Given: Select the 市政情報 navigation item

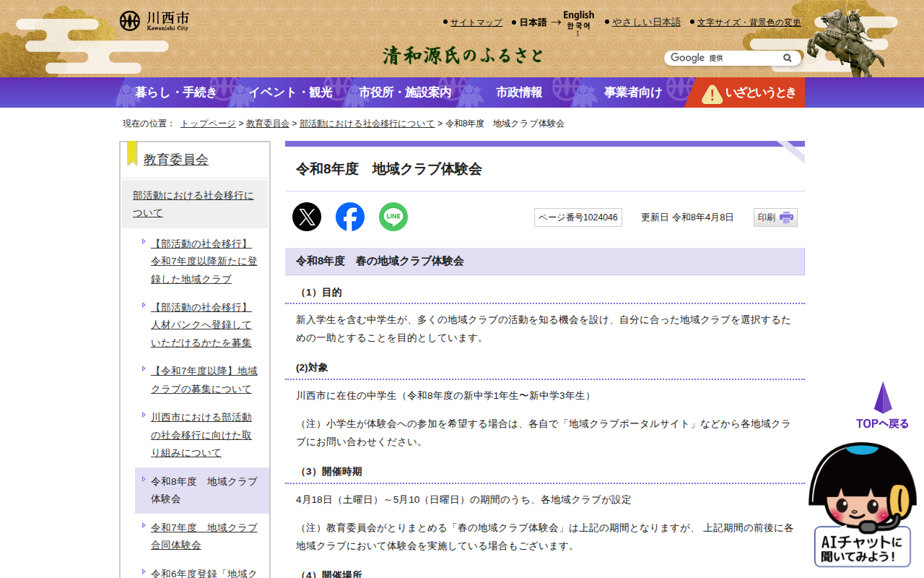Looking at the screenshot, I should [x=519, y=92].
